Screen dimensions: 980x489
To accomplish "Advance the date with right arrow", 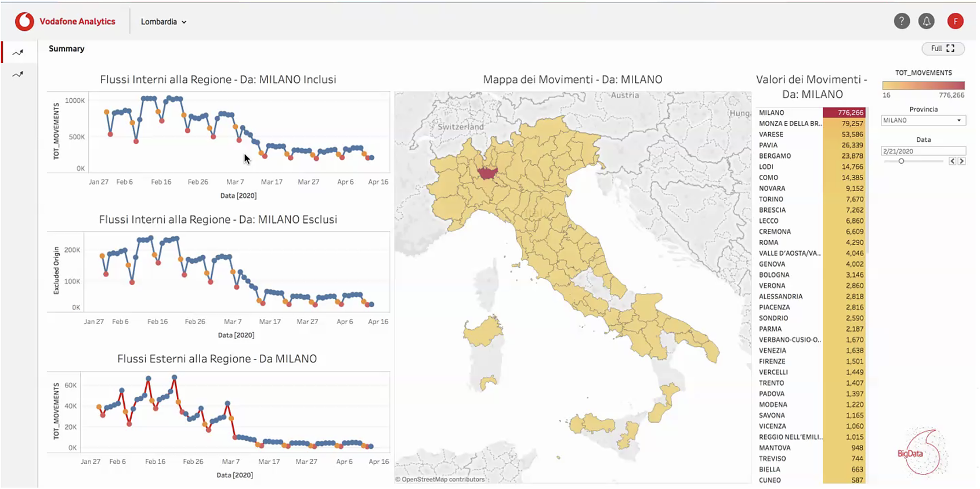I will pos(961,161).
